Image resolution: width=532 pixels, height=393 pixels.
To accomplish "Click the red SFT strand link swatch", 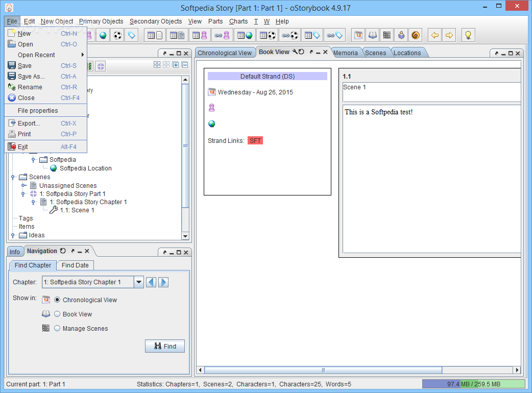I will [255, 141].
